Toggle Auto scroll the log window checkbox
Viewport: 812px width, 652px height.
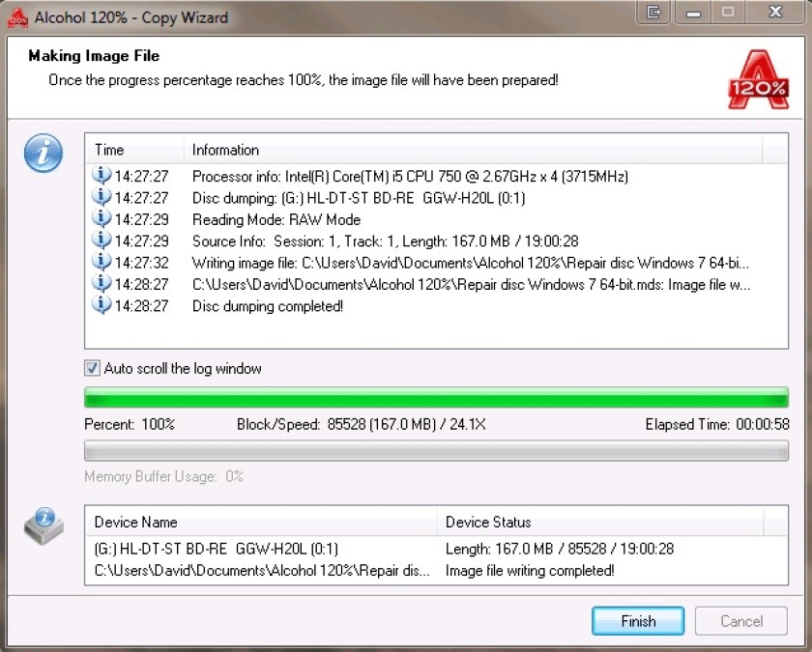pos(92,368)
